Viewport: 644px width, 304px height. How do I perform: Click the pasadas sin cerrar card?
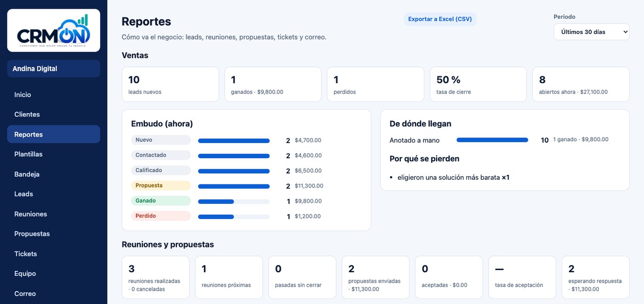[302, 277]
